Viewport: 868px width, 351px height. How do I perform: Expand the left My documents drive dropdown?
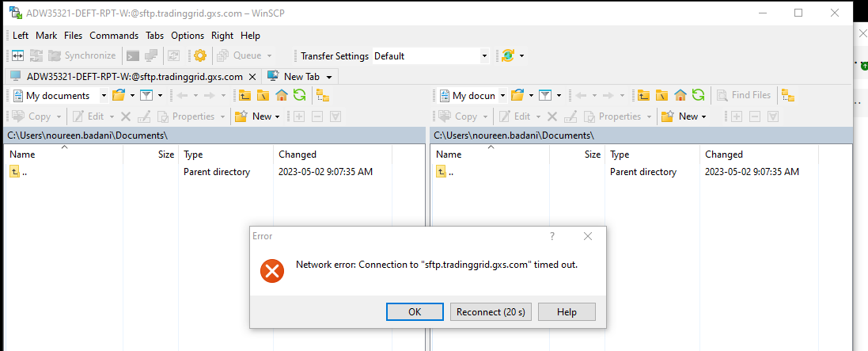104,96
